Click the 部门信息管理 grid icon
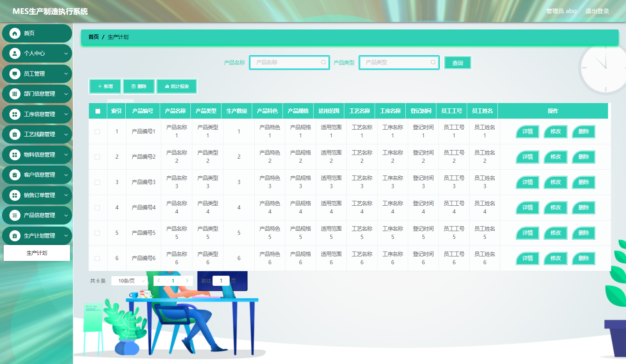Image resolution: width=626 pixels, height=364 pixels. coord(15,94)
